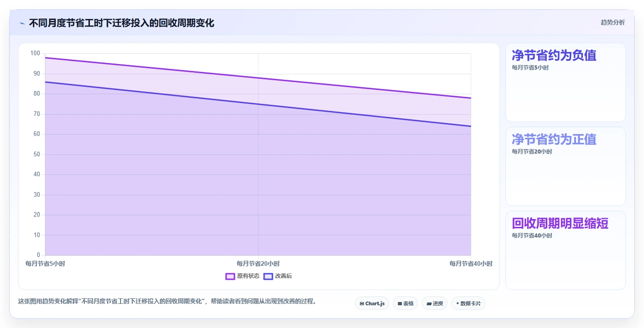
Task: Select the 进度 tag
Action: click(x=435, y=303)
